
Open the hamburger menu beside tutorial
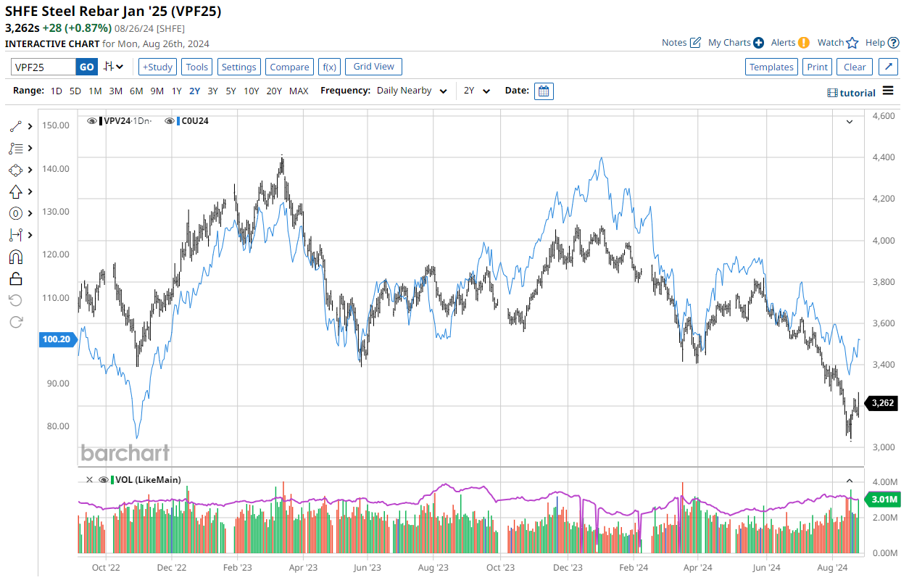[x=889, y=92]
